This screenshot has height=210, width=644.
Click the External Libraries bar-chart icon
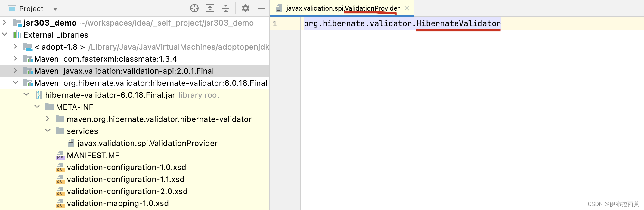click(x=17, y=34)
